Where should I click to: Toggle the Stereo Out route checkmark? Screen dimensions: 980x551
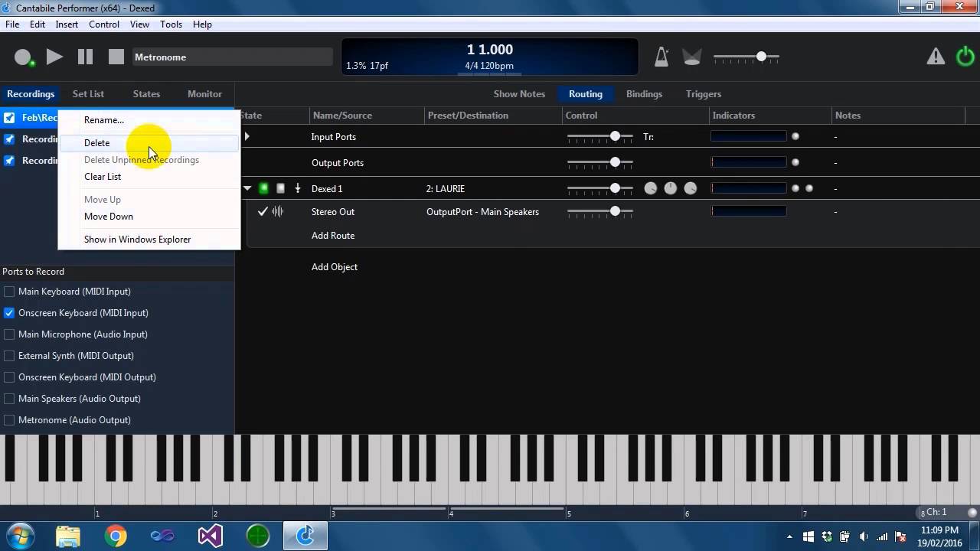click(x=263, y=212)
